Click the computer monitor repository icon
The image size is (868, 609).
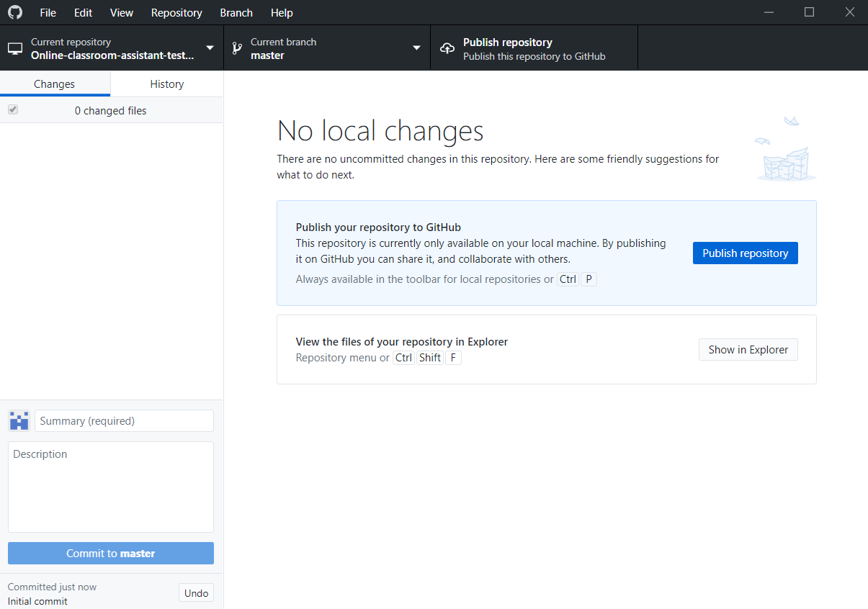[x=15, y=48]
